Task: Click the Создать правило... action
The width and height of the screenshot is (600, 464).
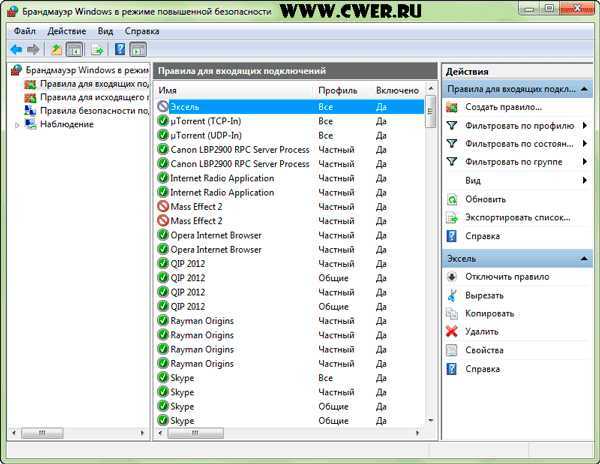Action: pyautogui.click(x=503, y=107)
